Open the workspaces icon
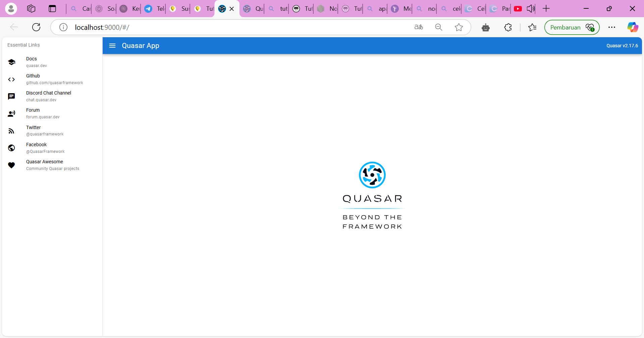Screen dimensions: 644x338 pos(31,9)
